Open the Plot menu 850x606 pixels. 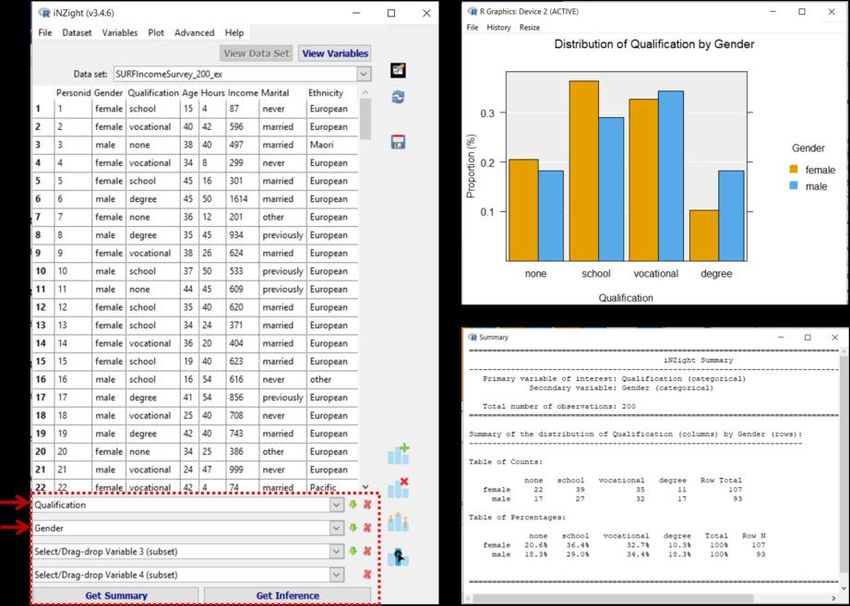[x=156, y=33]
